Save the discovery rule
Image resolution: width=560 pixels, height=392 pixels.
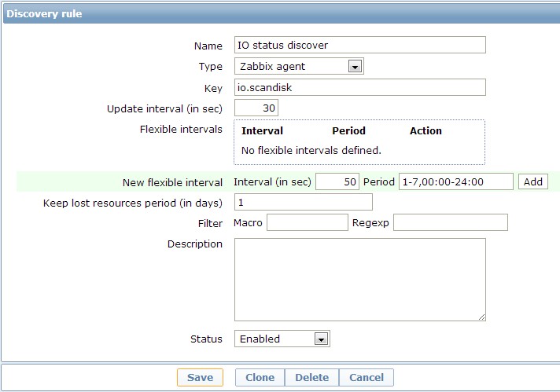[x=200, y=377]
